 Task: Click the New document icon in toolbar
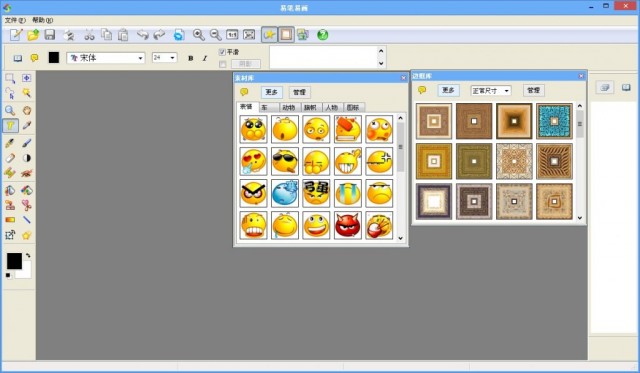click(x=16, y=35)
